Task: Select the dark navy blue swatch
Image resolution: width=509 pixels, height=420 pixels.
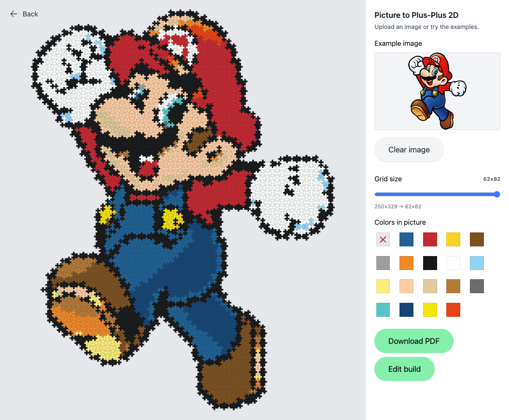Action: (x=406, y=310)
